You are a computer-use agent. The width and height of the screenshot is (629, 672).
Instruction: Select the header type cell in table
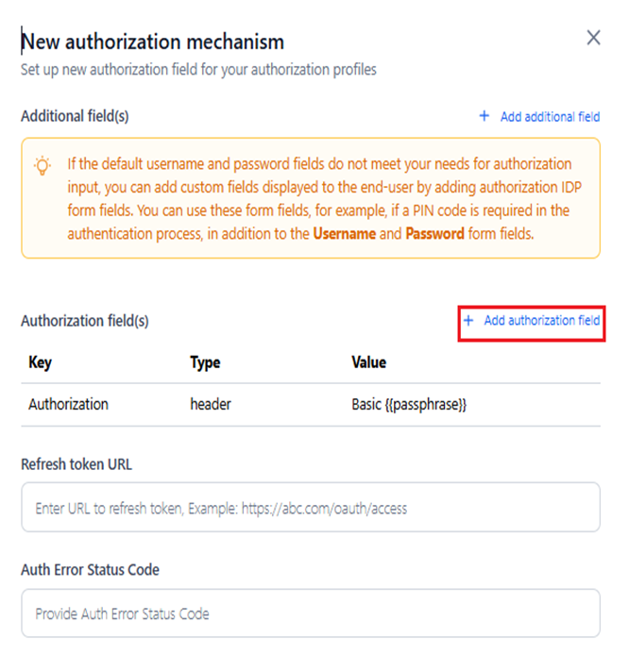[x=211, y=404]
